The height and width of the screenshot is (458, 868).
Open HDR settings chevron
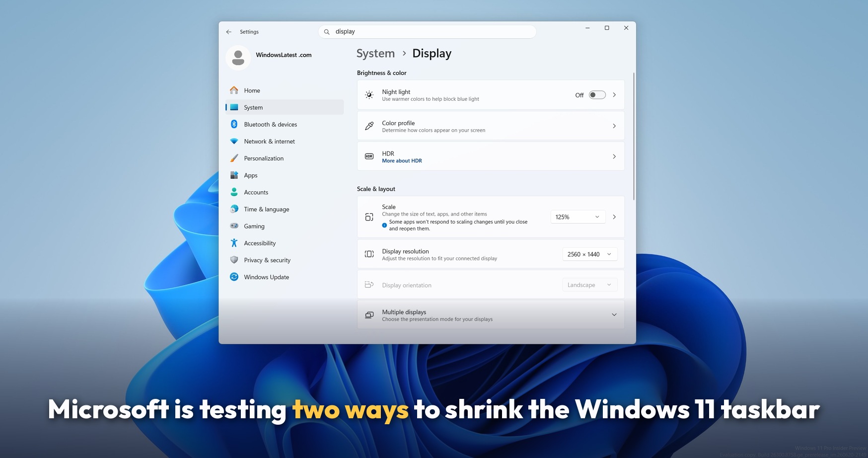point(614,156)
